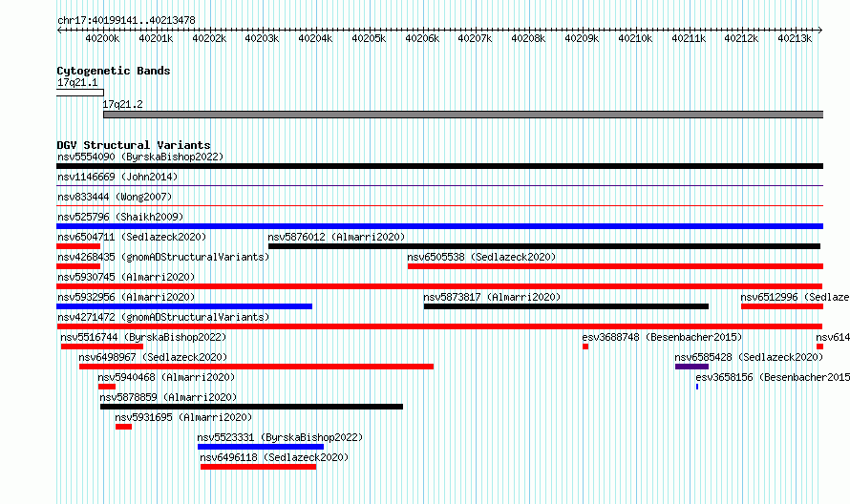Click esv3688748 (Besenbacher2015) label

tap(662, 337)
